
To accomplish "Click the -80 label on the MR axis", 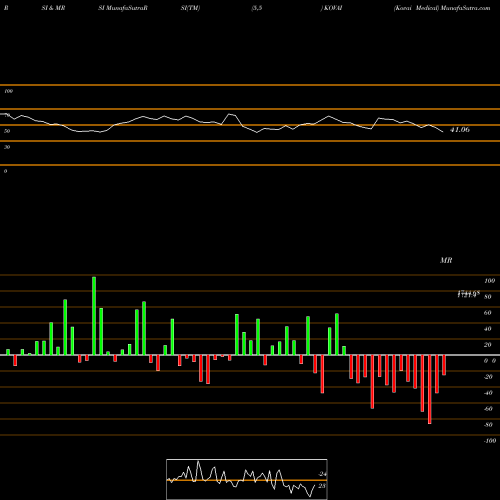I will [x=488, y=425].
